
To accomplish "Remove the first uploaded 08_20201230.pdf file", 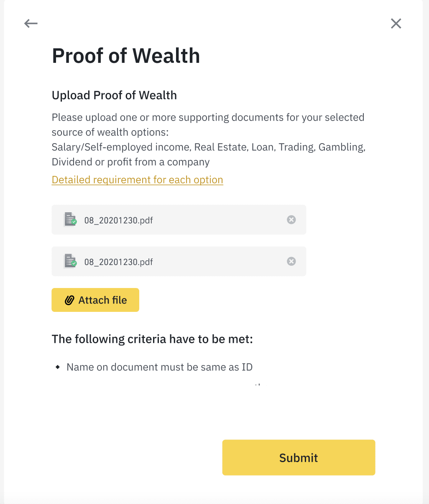I will tap(291, 220).
